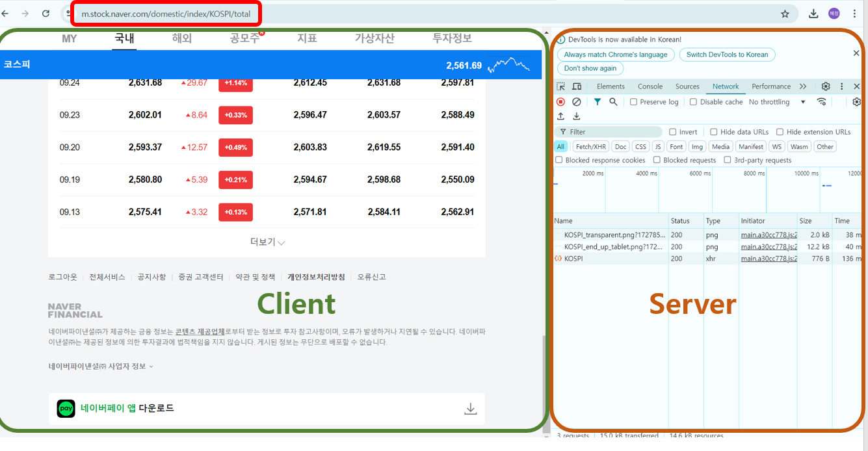Open Network panel settings gear

click(856, 102)
